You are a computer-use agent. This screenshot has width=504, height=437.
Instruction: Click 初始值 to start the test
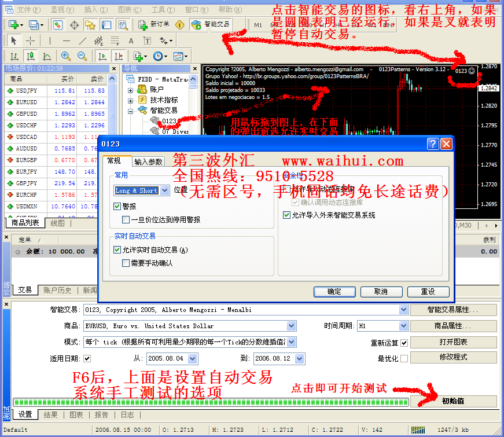(453, 401)
